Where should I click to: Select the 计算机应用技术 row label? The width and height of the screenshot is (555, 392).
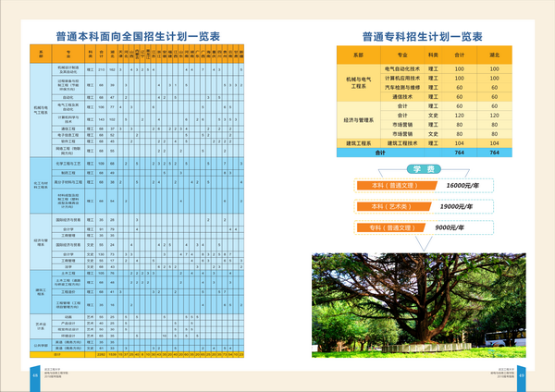(x=402, y=78)
